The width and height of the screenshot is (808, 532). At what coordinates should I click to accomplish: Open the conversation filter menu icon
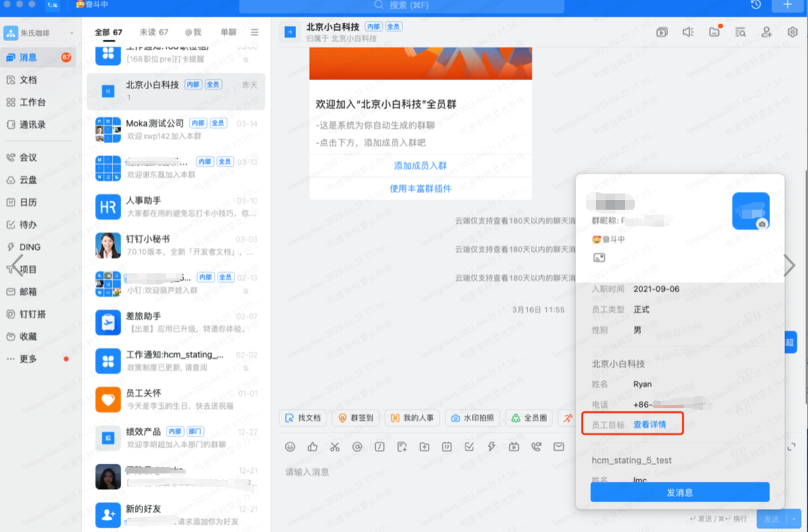255,32
